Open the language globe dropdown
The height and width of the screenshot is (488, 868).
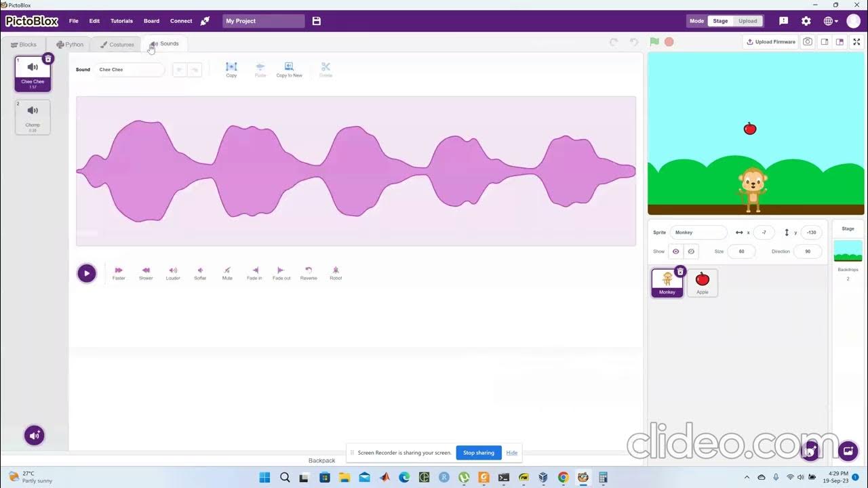(831, 21)
